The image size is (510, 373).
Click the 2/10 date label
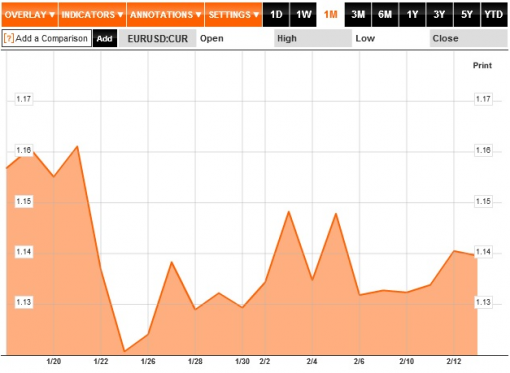(x=407, y=361)
